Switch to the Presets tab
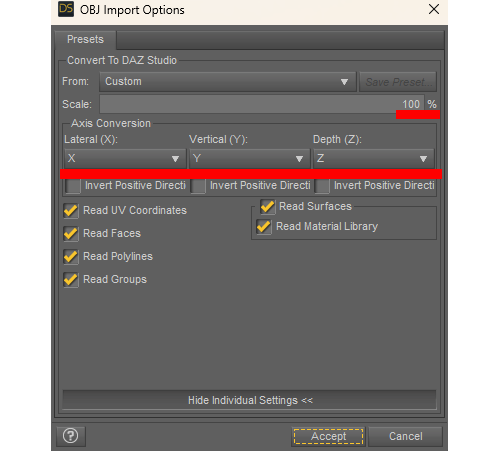500x451 pixels. point(85,39)
